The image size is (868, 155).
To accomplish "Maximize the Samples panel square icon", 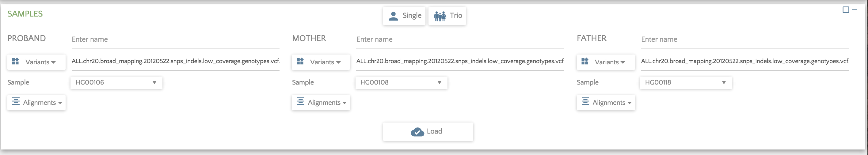I will [x=846, y=10].
